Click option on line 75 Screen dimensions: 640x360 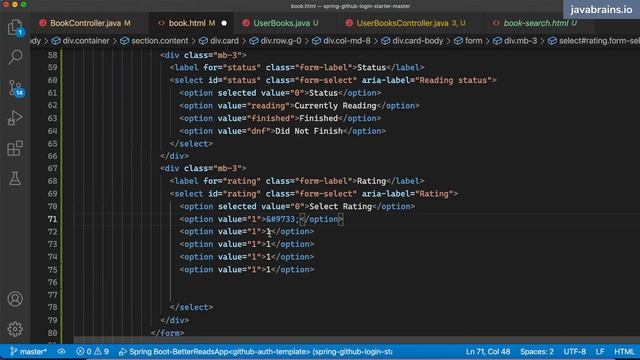tap(247, 270)
